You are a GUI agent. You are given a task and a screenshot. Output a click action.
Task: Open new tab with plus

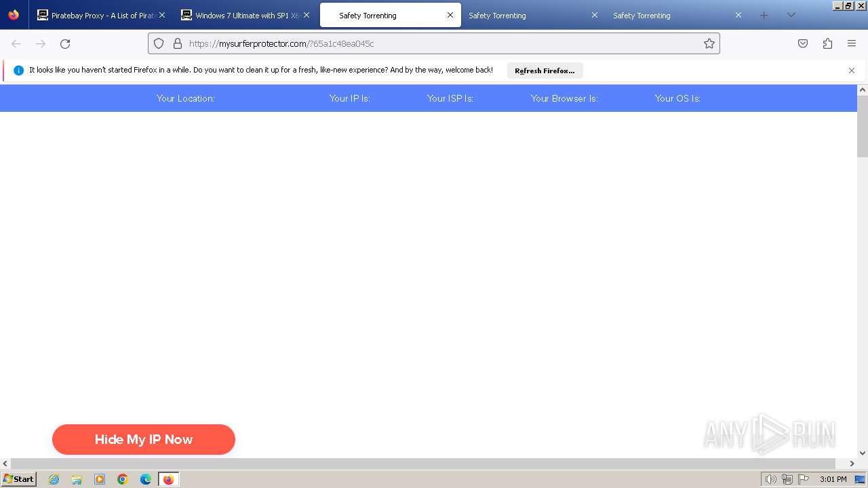[764, 15]
